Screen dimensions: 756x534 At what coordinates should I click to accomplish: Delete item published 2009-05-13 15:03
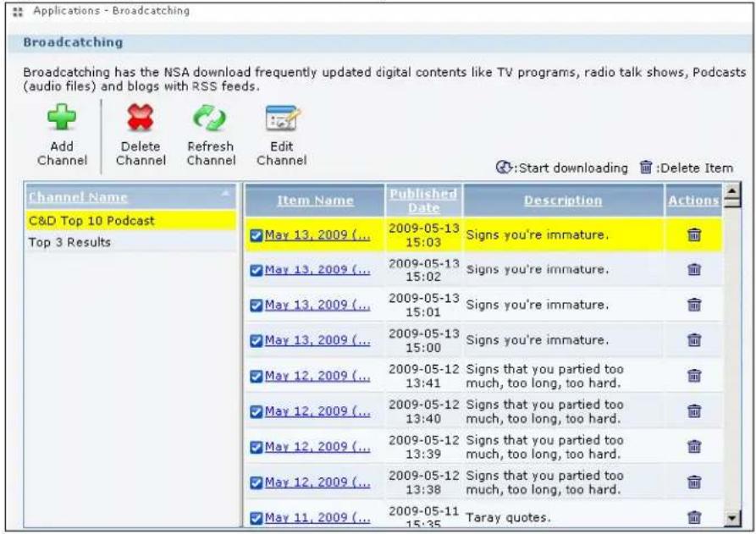tap(694, 234)
